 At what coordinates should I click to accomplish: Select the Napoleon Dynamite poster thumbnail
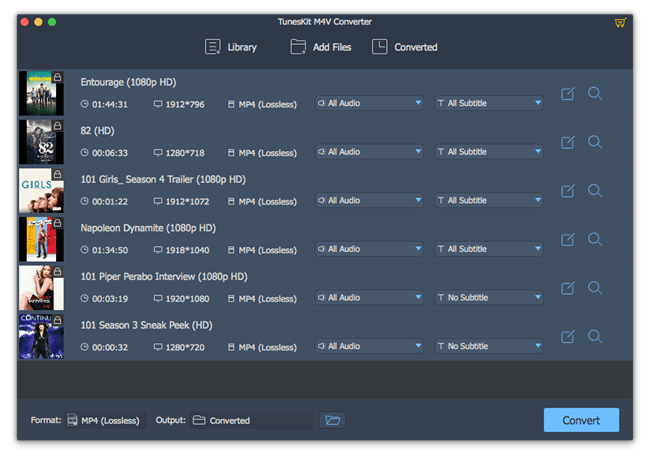(x=41, y=239)
